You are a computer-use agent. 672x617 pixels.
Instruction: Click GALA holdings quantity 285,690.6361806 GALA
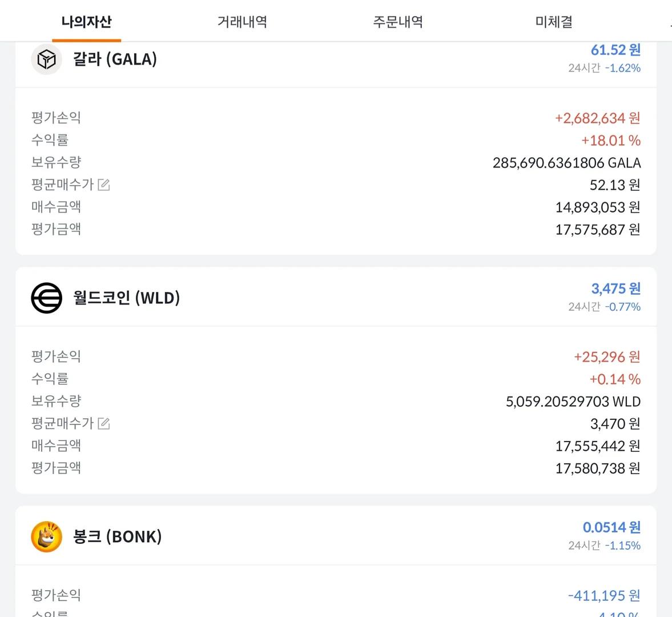tap(566, 163)
